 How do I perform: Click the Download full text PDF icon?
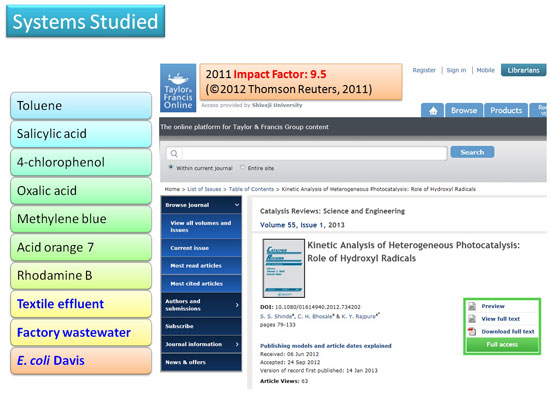pyautogui.click(x=472, y=331)
